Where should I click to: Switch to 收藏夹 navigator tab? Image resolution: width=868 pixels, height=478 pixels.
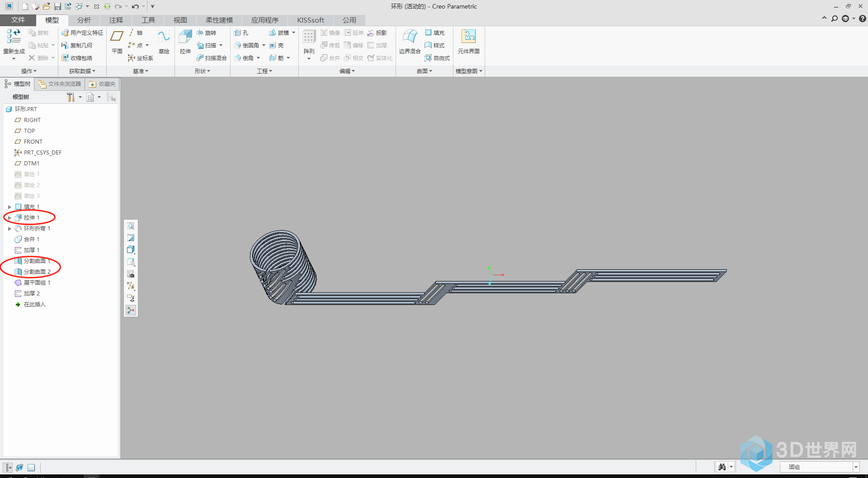pos(103,84)
